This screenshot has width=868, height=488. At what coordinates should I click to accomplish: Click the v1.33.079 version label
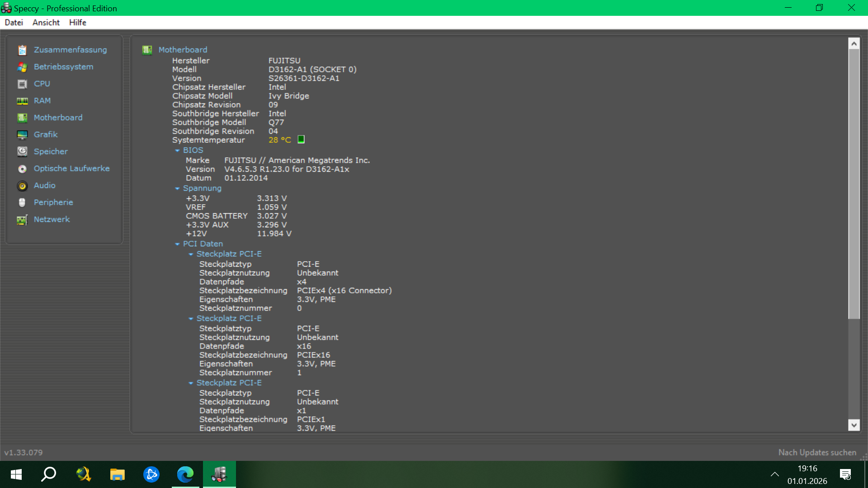click(24, 452)
